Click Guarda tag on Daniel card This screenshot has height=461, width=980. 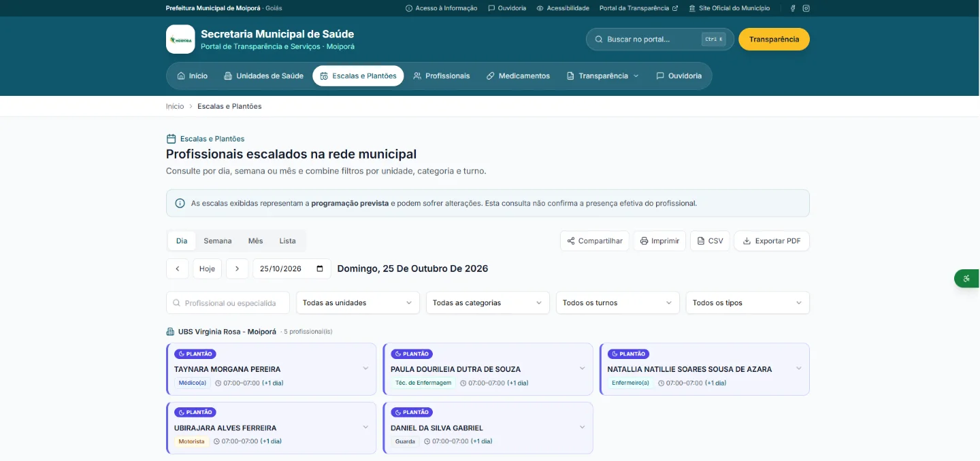pyautogui.click(x=405, y=441)
